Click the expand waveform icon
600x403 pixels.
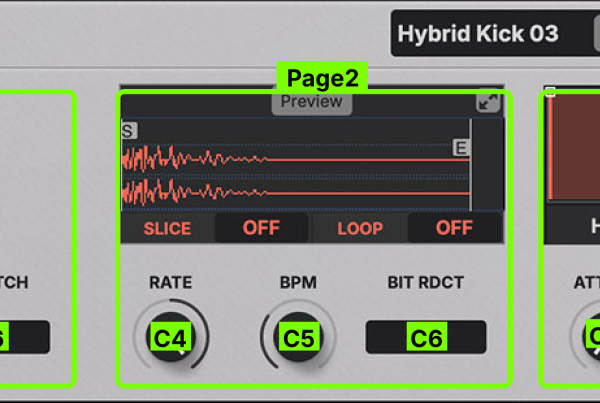[488, 104]
